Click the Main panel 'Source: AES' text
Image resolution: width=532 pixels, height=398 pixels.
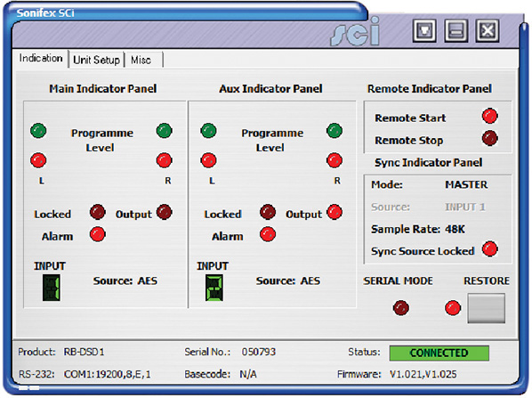125,281
